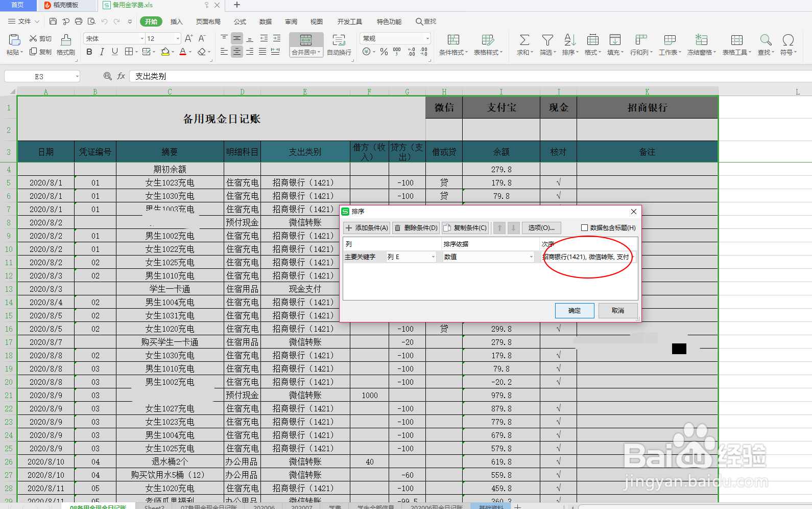Viewport: 812px width, 509px height.
Task: Click 添加条件(A) button
Action: pyautogui.click(x=367, y=228)
